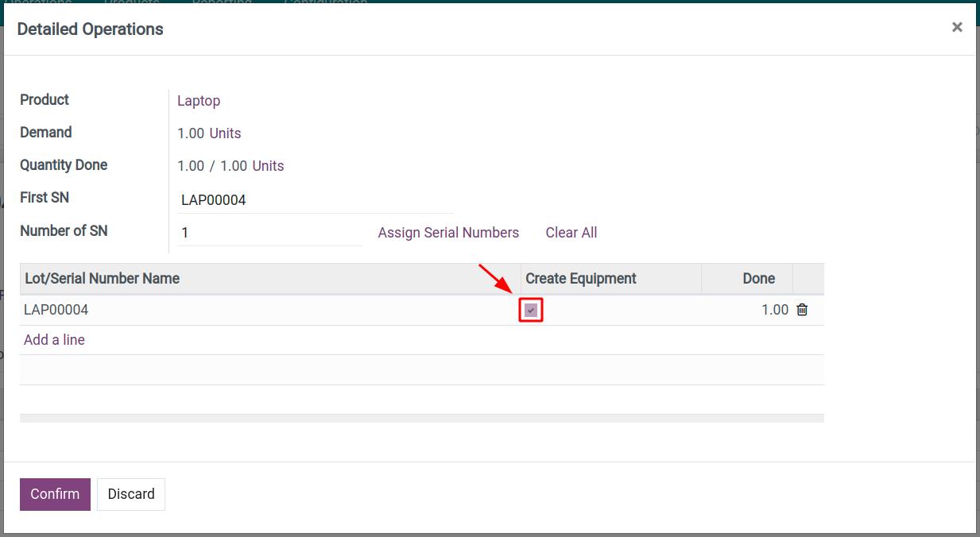Close the Detailed Operations dialog
980x537 pixels.
pyautogui.click(x=957, y=26)
